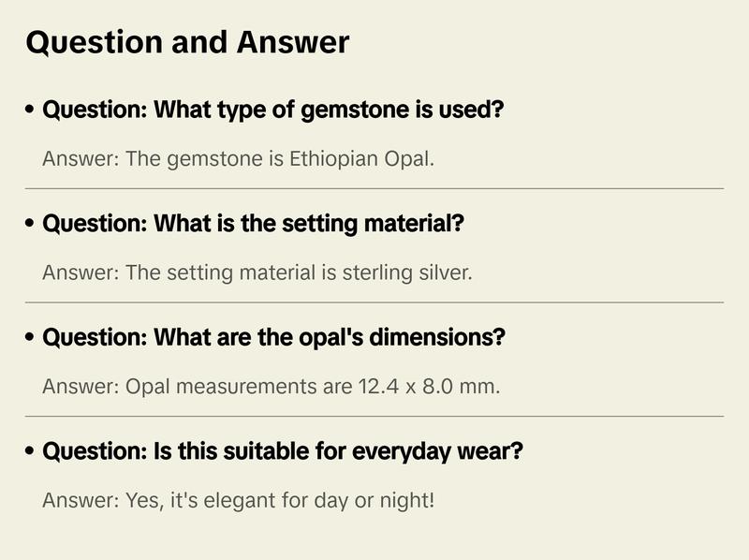Expand the gemstone type question
749x560 pixels.
273,111
